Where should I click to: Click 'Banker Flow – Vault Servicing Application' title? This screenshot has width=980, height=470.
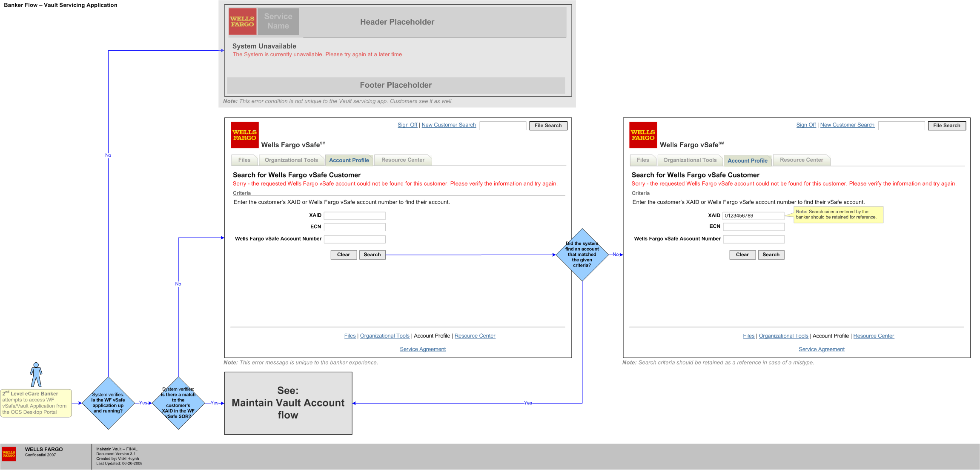point(60,5)
